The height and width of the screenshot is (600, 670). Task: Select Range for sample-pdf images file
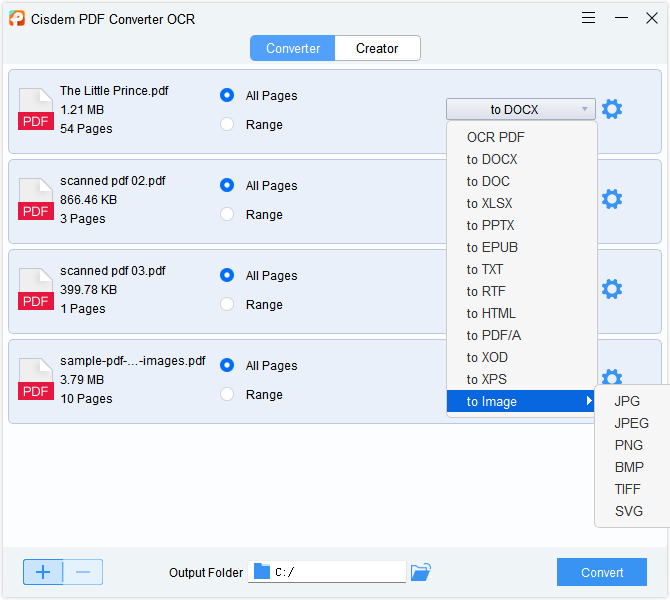(x=227, y=394)
